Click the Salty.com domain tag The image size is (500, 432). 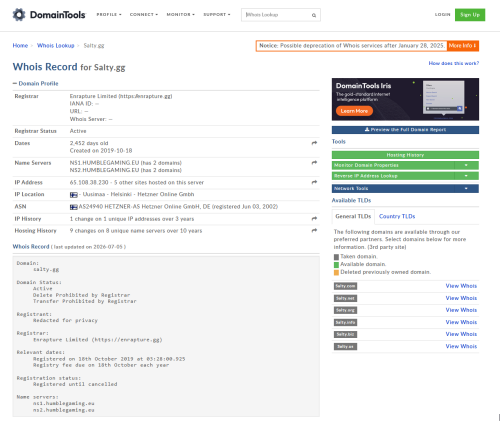[x=345, y=286]
